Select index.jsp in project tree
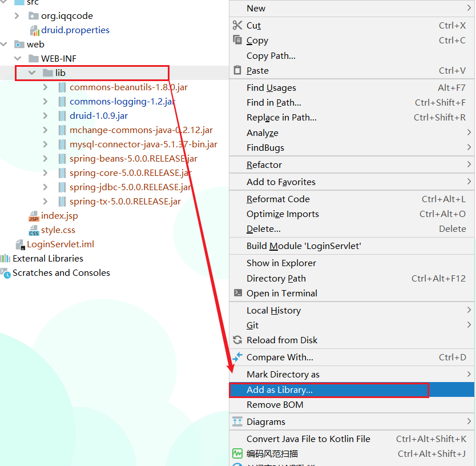 [59, 216]
